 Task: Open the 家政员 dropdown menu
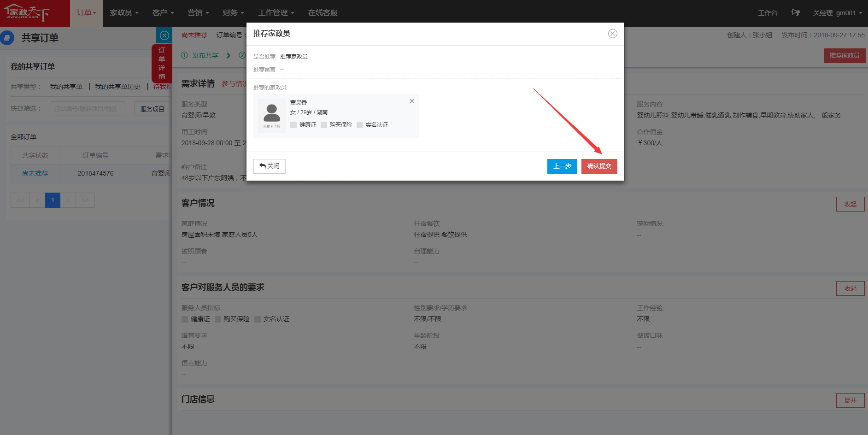pos(124,13)
